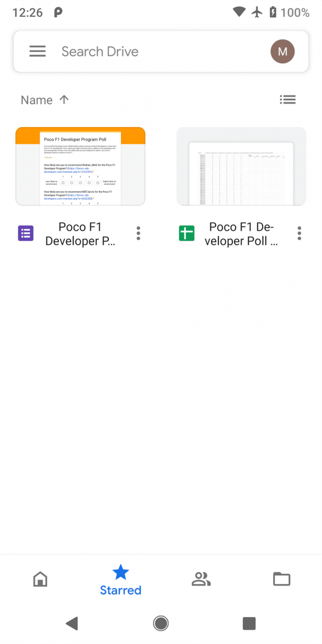
Task: Tap the Android home circle button
Action: [x=160, y=623]
